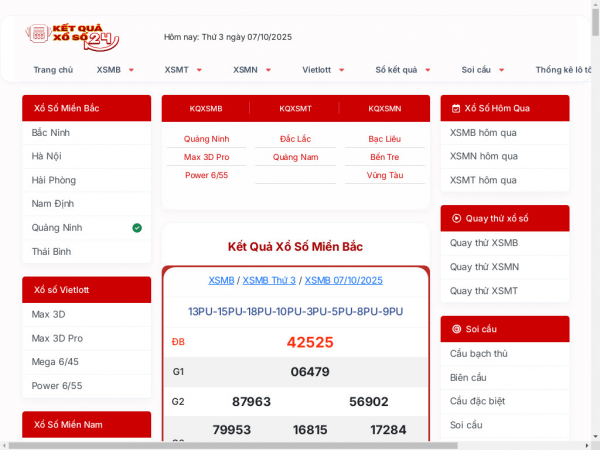Open Quay thử XSMN in the sidebar
Image resolution: width=600 pixels, height=450 pixels.
click(x=484, y=266)
